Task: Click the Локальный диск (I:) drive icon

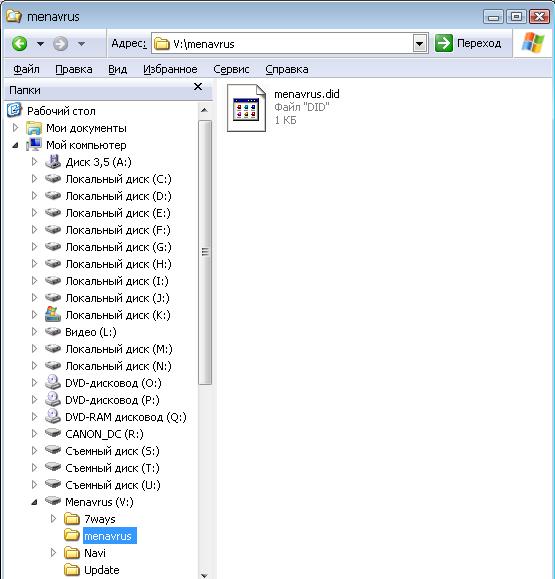Action: [53, 280]
